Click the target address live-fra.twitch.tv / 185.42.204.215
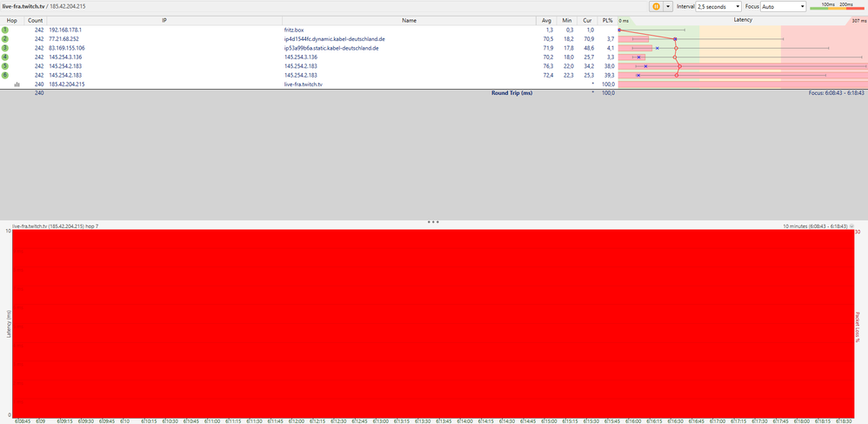This screenshot has height=424, width=868. (43, 6)
